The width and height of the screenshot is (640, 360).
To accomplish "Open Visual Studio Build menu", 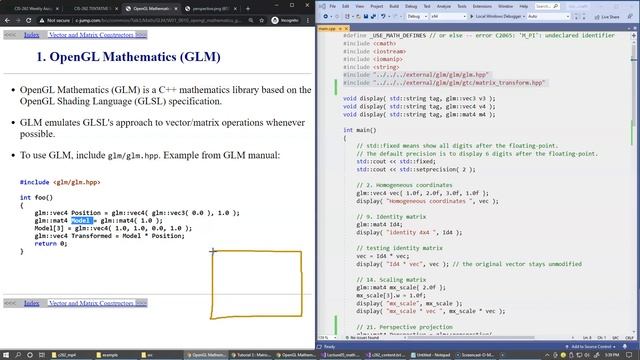I will 394,6.
